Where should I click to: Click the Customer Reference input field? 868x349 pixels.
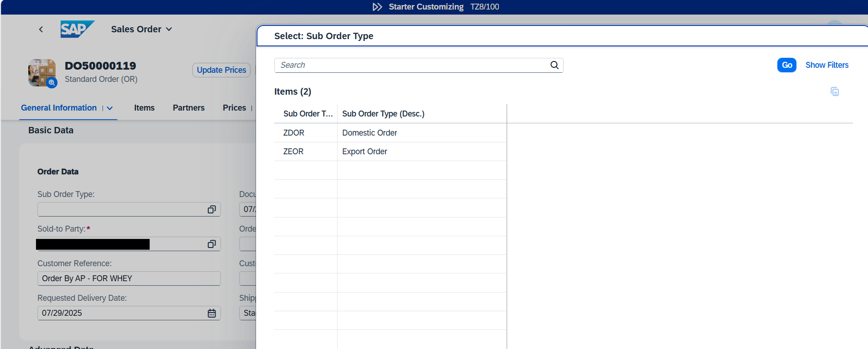129,278
